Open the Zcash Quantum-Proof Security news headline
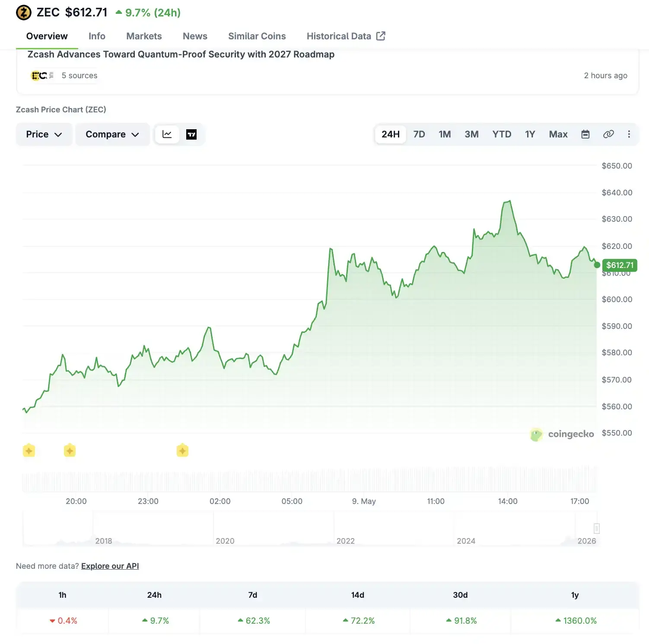This screenshot has width=649, height=644. click(x=181, y=54)
